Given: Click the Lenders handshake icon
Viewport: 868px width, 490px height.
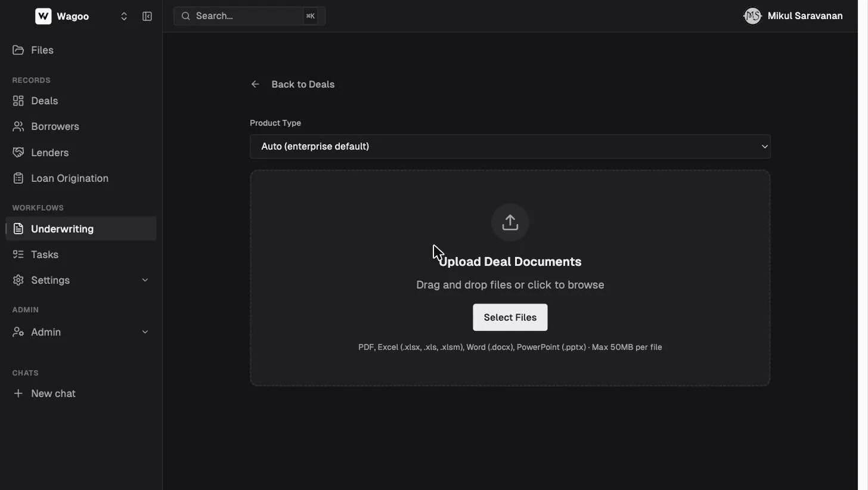Looking at the screenshot, I should [x=18, y=153].
